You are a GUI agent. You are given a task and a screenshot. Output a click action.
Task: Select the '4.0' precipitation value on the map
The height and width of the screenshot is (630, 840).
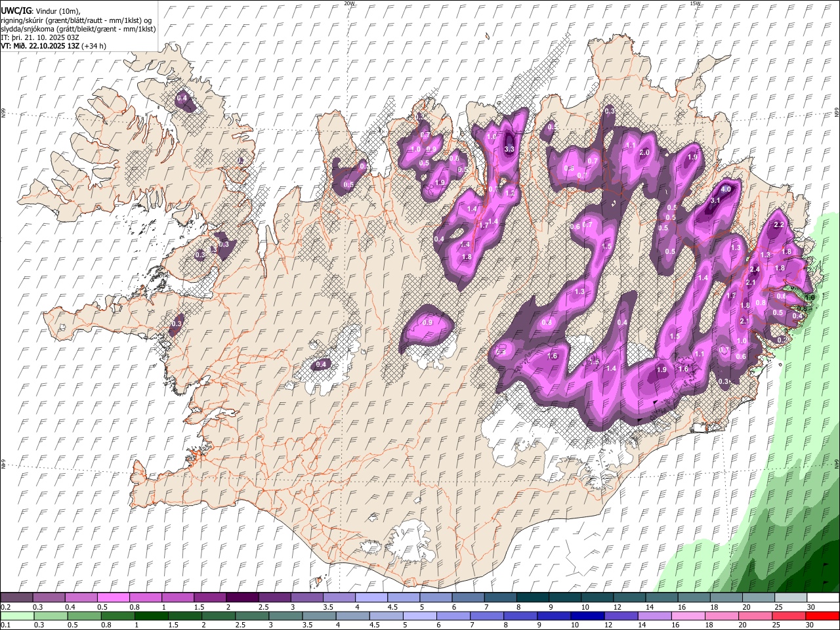tap(726, 189)
